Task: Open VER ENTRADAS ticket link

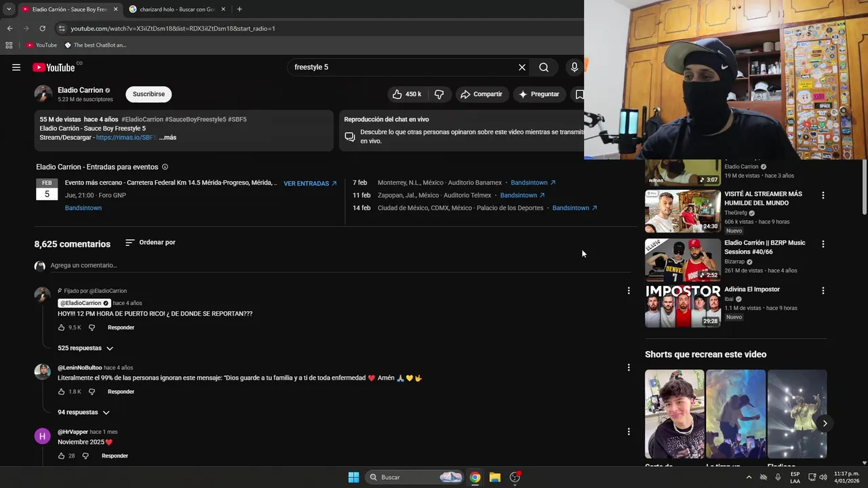Action: pyautogui.click(x=310, y=184)
